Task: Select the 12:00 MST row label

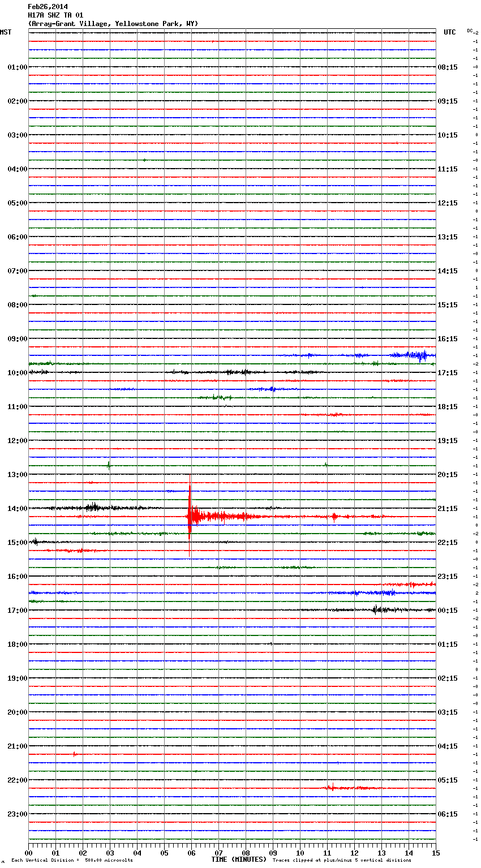Action: [17, 440]
